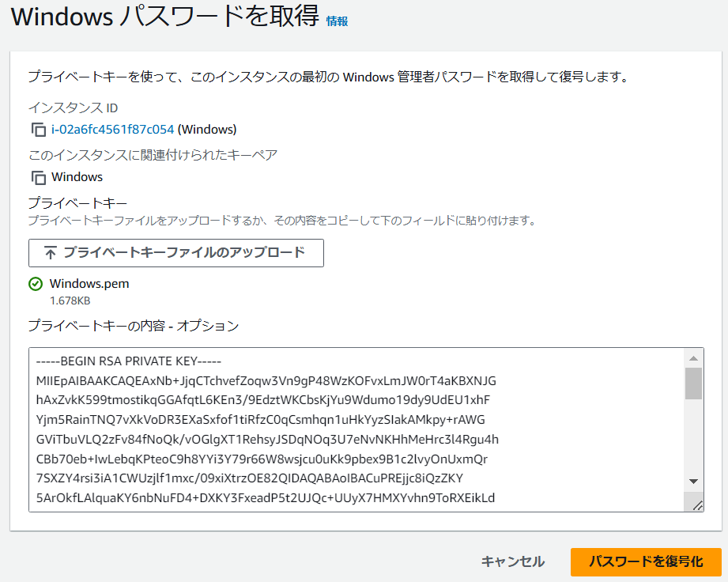Click textarea scrollbar up arrow
The image size is (728, 582).
[694, 358]
